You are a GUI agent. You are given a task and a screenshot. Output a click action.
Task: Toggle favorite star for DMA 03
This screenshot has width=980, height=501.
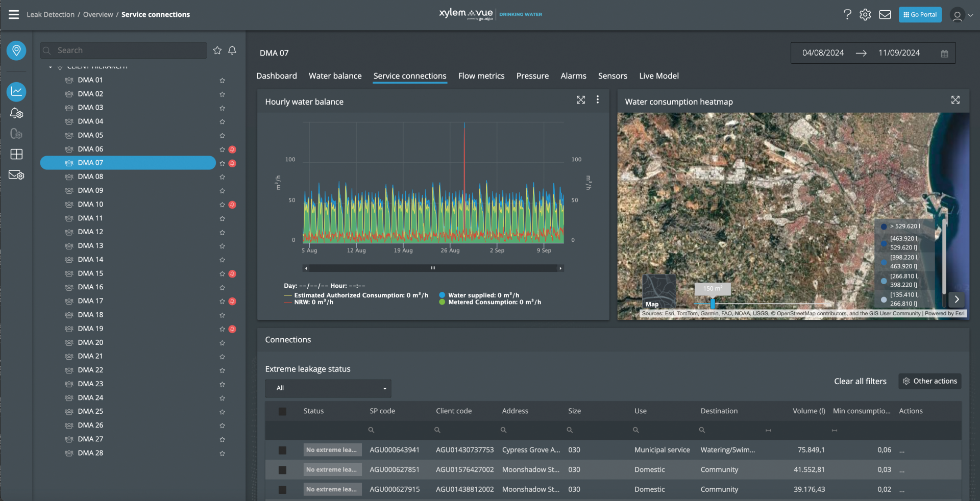pyautogui.click(x=223, y=108)
